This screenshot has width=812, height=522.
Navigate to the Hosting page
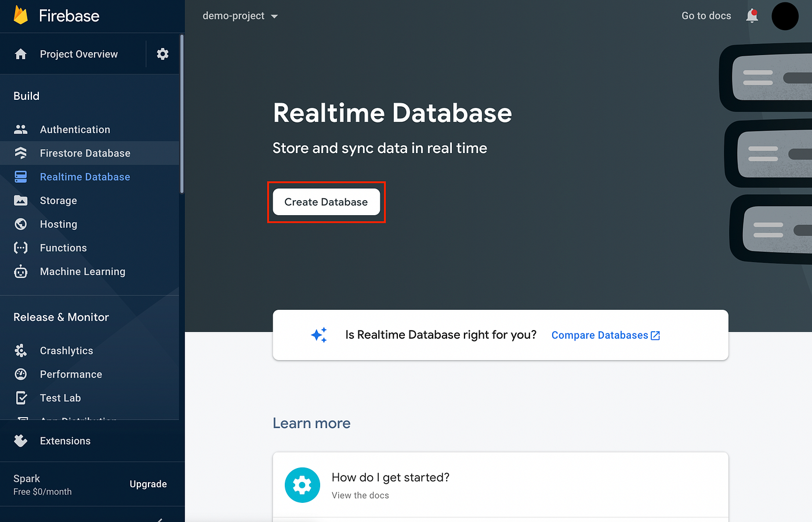click(x=58, y=224)
